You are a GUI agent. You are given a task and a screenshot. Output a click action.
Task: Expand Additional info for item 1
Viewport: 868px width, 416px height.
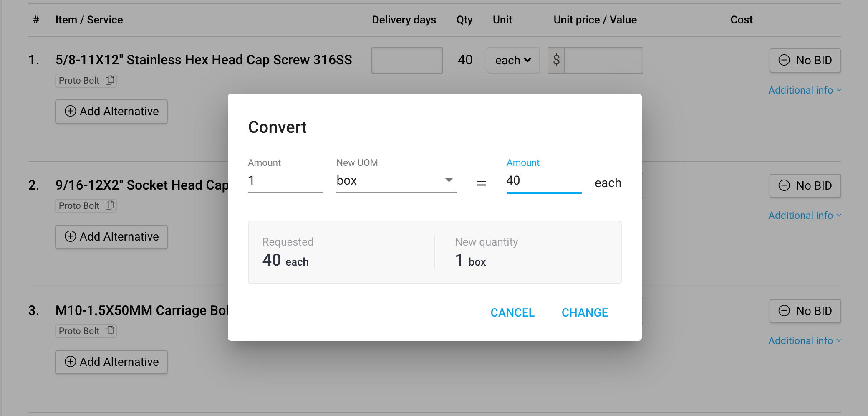(805, 90)
